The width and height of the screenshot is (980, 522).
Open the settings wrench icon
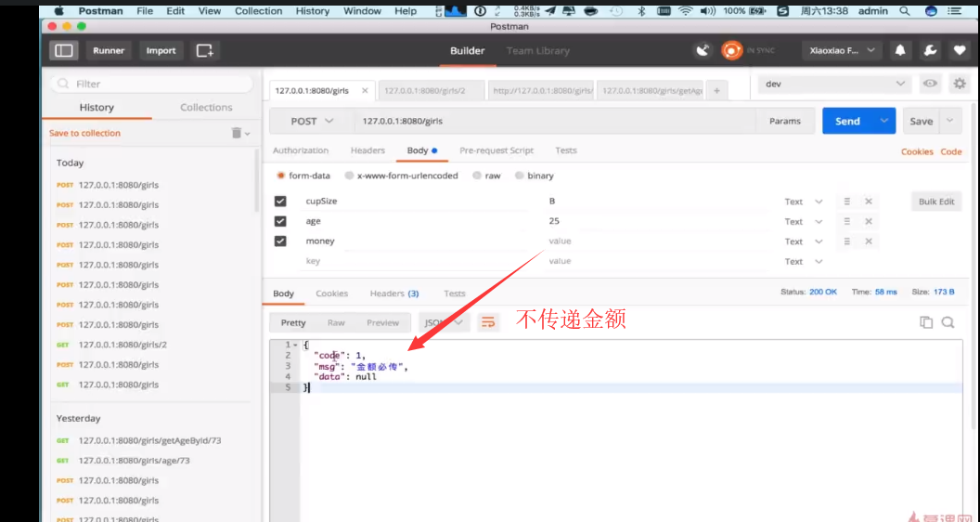930,51
